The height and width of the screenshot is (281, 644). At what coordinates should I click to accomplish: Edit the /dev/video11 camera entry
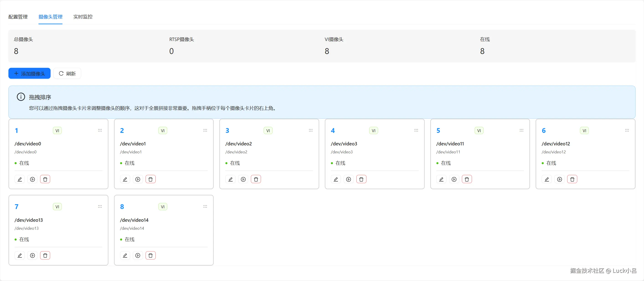pos(441,179)
